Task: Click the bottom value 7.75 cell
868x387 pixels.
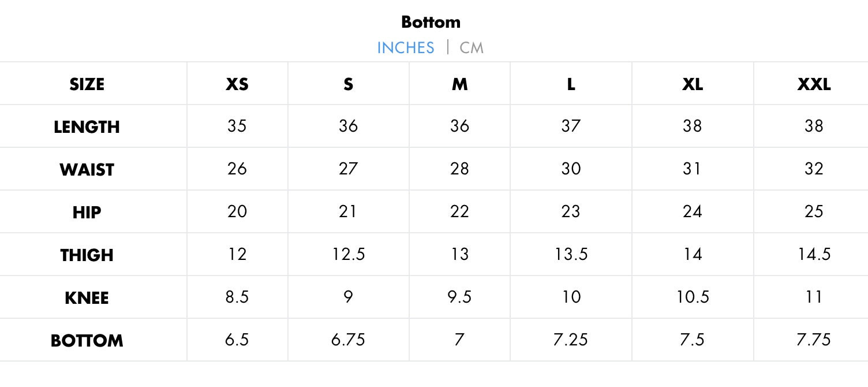Action: pos(814,340)
